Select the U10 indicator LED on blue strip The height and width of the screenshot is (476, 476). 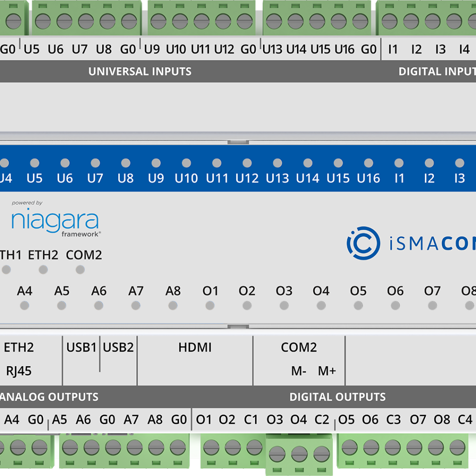click(x=186, y=163)
